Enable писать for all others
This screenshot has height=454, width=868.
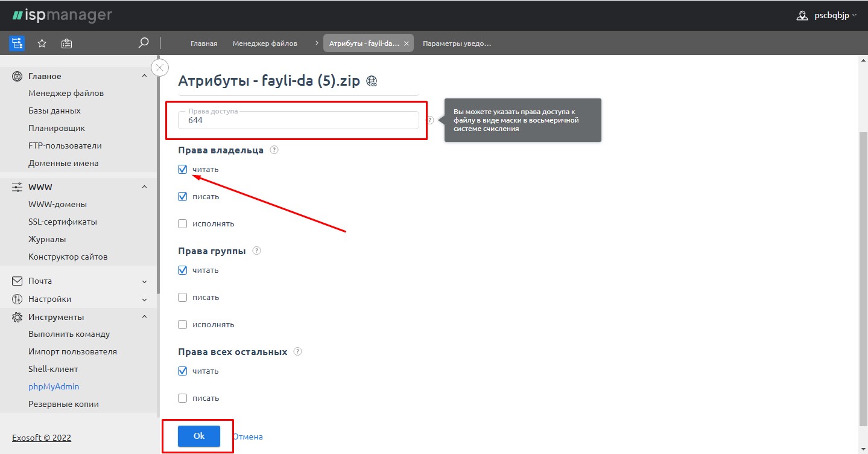183,398
